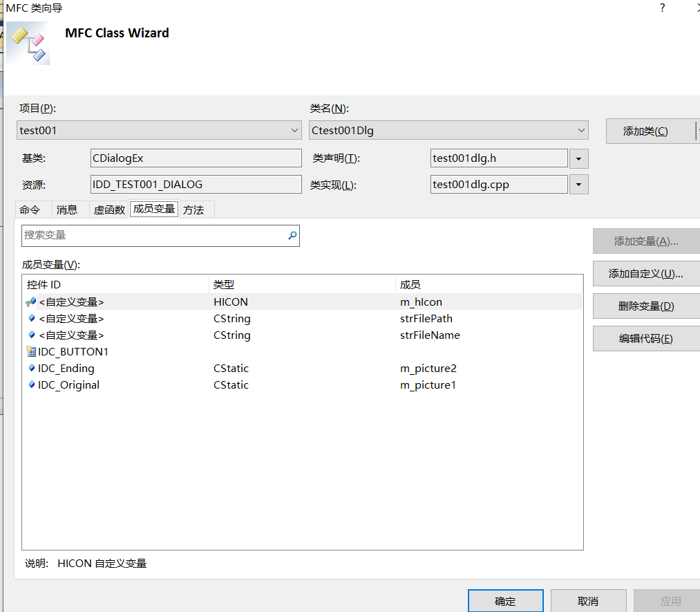This screenshot has height=612, width=700.
Task: Sort by the 成员 column header
Action: point(489,284)
